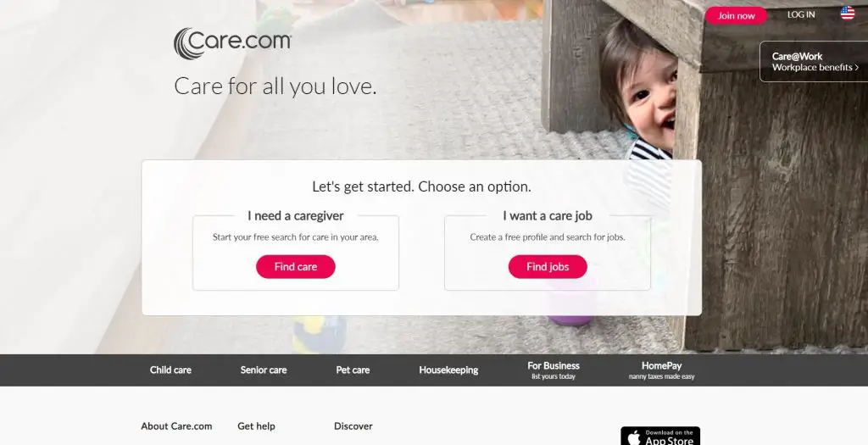Select the Senior care menu item
Image resolution: width=868 pixels, height=445 pixels.
tap(264, 370)
